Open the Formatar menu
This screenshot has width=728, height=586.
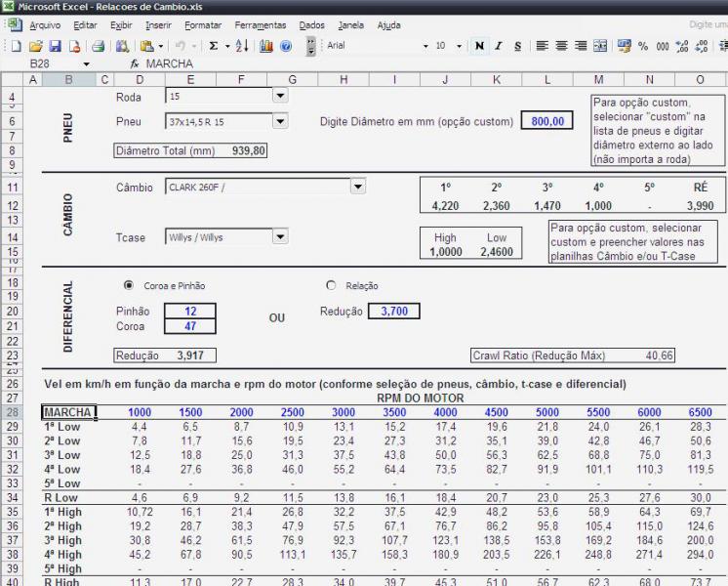(x=203, y=25)
